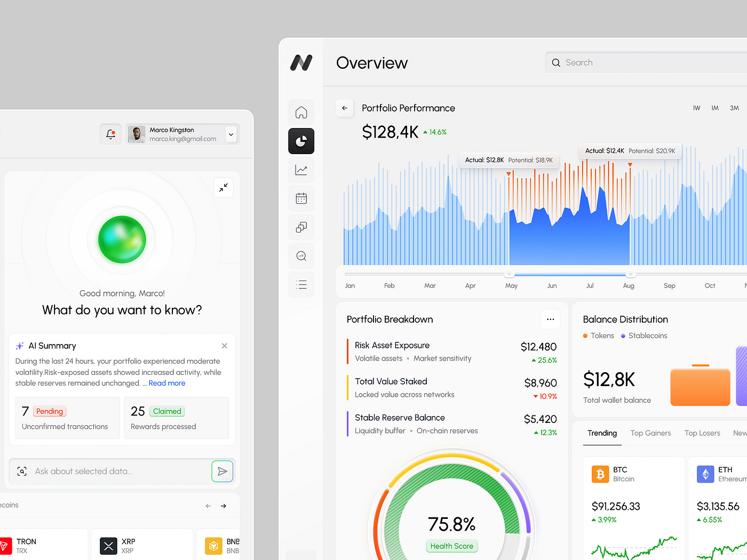Click the $128,4K portfolio value
The height and width of the screenshot is (560, 747).
pos(390,132)
